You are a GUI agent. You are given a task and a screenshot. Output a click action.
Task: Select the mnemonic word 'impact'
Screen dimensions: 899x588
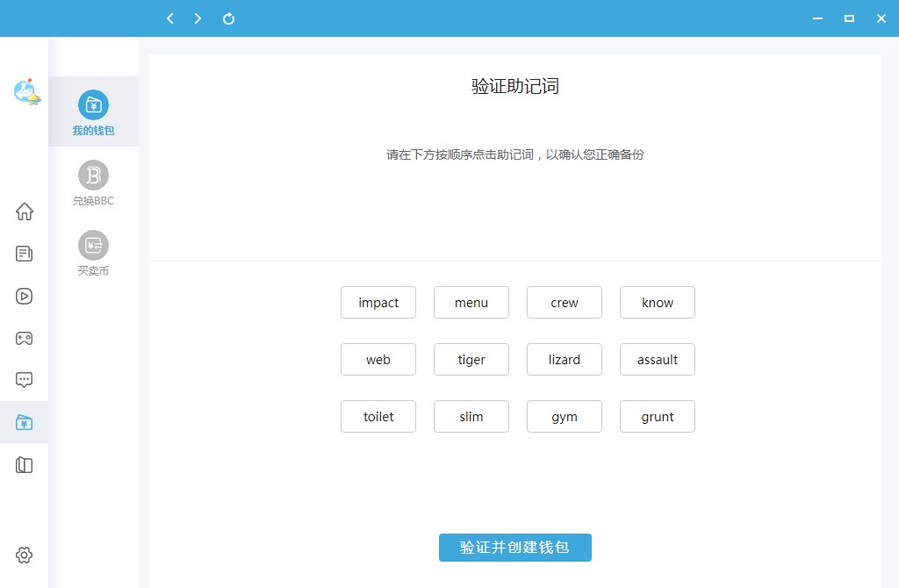[378, 303]
